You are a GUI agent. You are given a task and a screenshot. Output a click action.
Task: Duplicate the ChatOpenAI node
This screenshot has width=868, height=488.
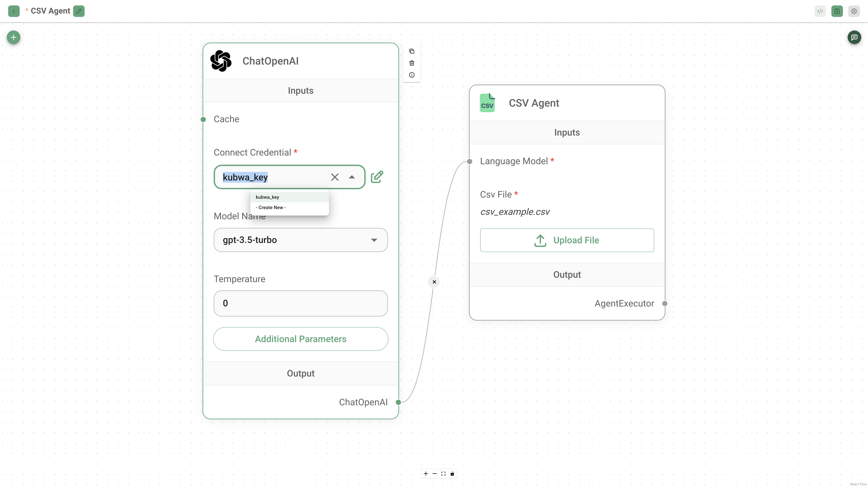[412, 51]
